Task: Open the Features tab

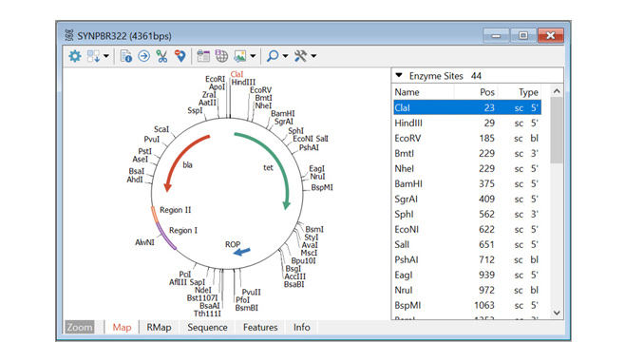Action: click(x=260, y=327)
